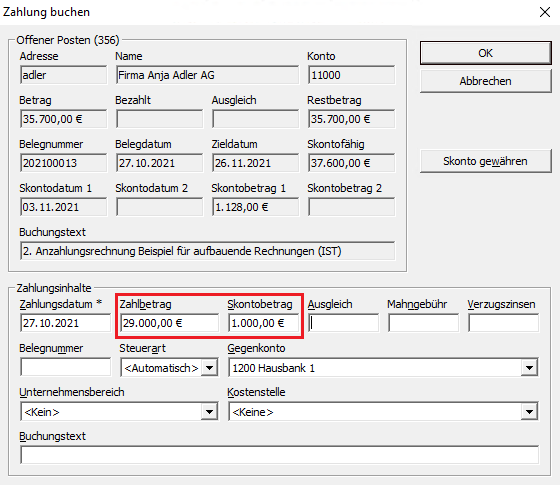Click Abbrechen to cancel the dialog
560x485 pixels.
click(485, 81)
